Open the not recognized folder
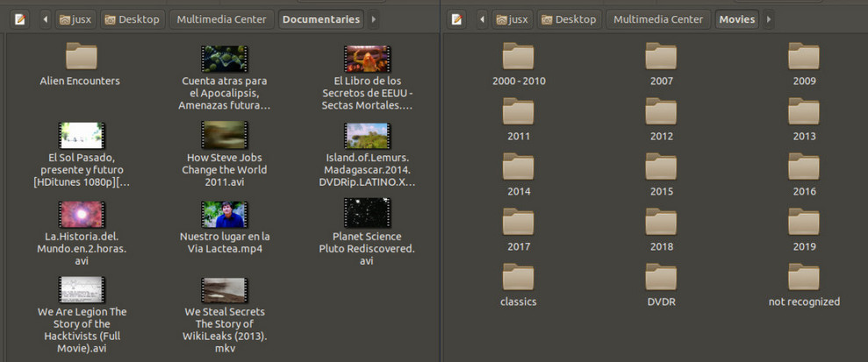 (x=804, y=277)
